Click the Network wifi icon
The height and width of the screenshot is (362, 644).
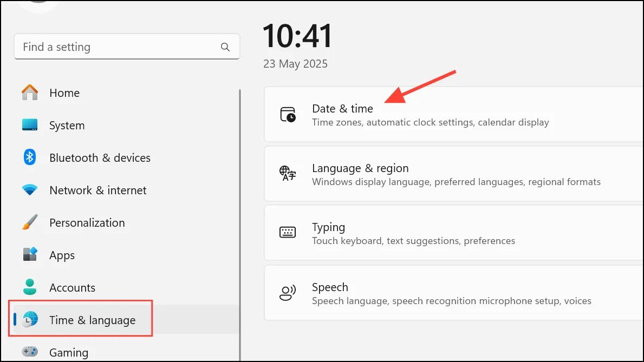coord(30,189)
